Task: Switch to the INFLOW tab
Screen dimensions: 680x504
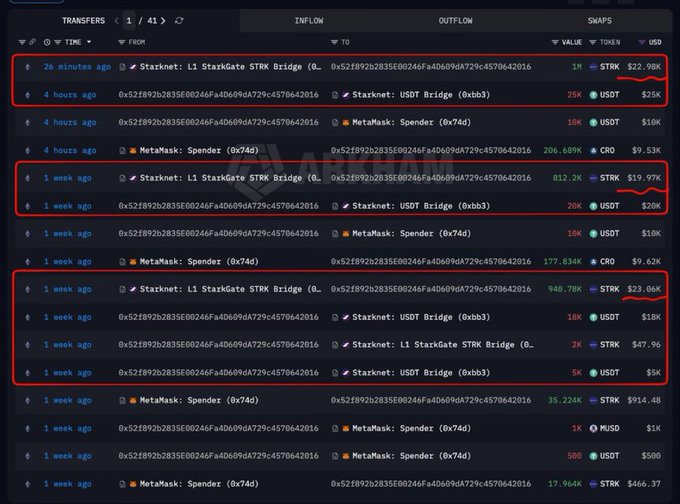Action: [x=309, y=20]
